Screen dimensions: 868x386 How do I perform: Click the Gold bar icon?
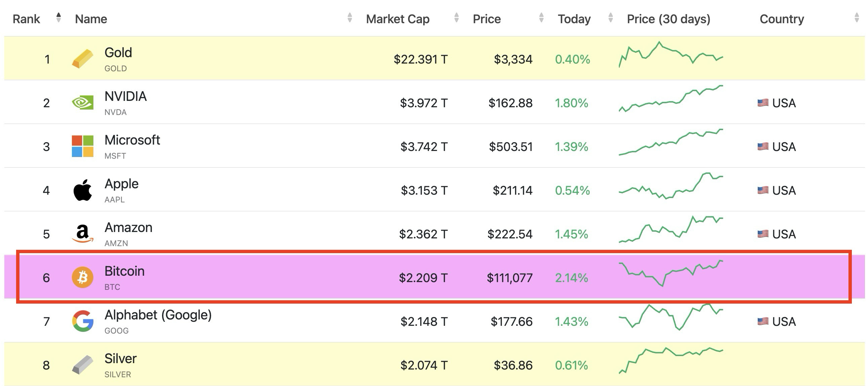click(83, 59)
